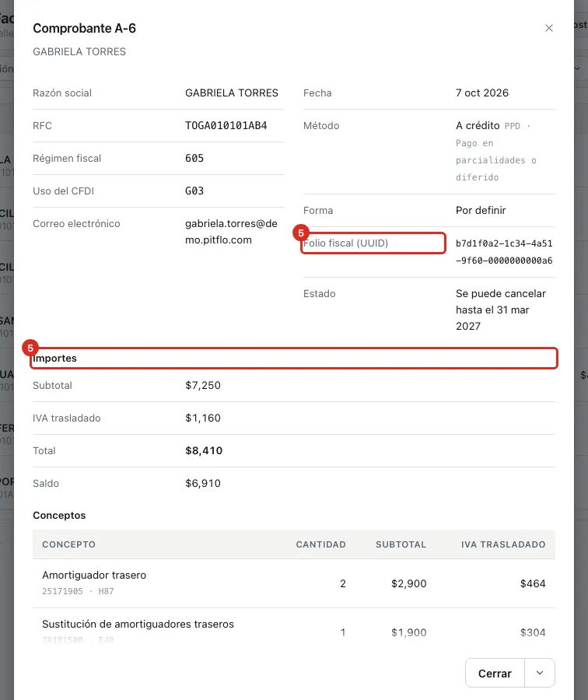The width and height of the screenshot is (588, 700).
Task: Click the Fecha value 7 oct 2026
Action: (x=481, y=93)
